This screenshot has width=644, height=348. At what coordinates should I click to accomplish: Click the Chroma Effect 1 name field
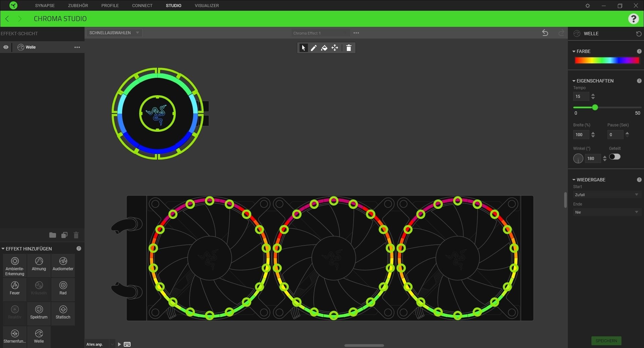(x=320, y=33)
